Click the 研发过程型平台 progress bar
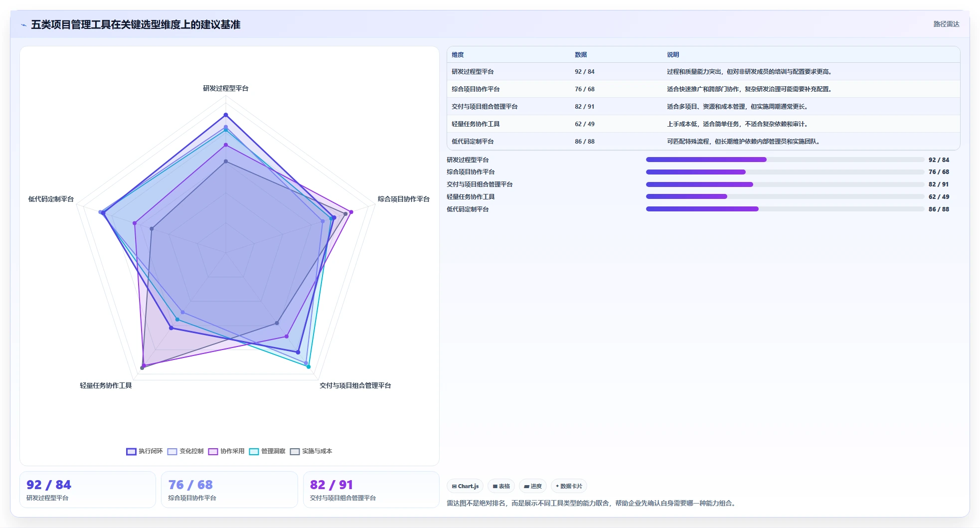This screenshot has height=528, width=980. [785, 160]
